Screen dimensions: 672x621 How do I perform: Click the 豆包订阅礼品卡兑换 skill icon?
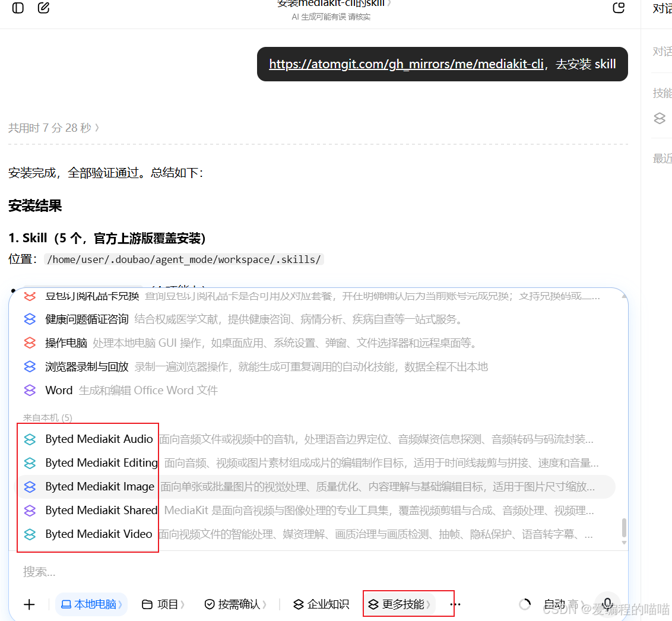[30, 296]
